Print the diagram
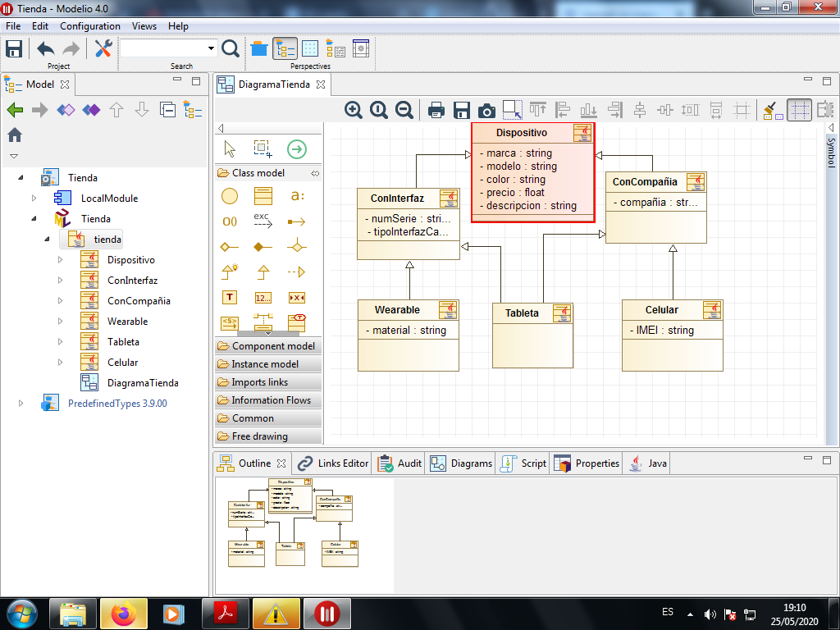Viewport: 840px width, 630px height. 436,110
